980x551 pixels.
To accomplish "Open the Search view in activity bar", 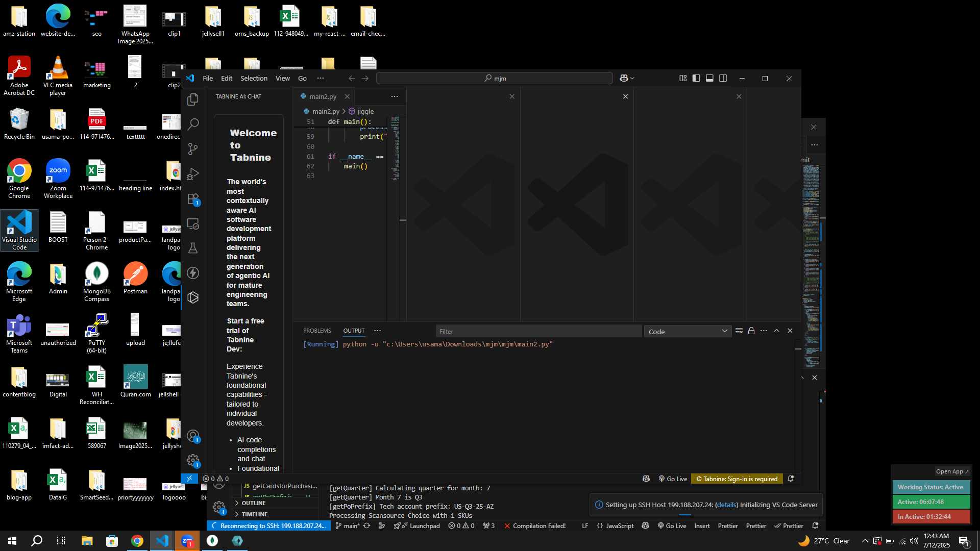I will point(193,124).
